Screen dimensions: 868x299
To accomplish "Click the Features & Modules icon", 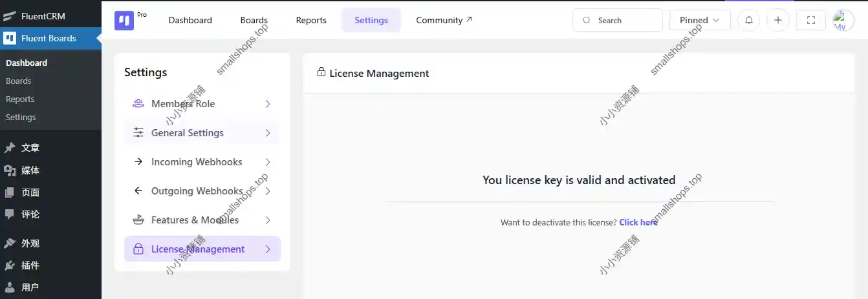I will click(x=138, y=220).
